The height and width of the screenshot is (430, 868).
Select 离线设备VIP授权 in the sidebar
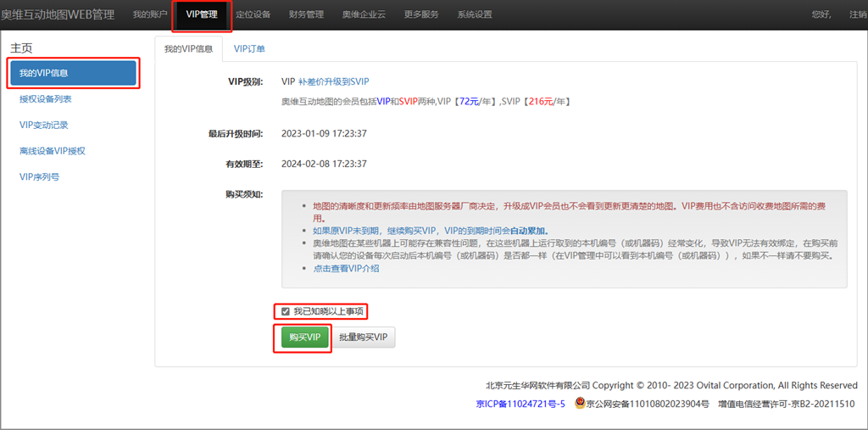[53, 151]
